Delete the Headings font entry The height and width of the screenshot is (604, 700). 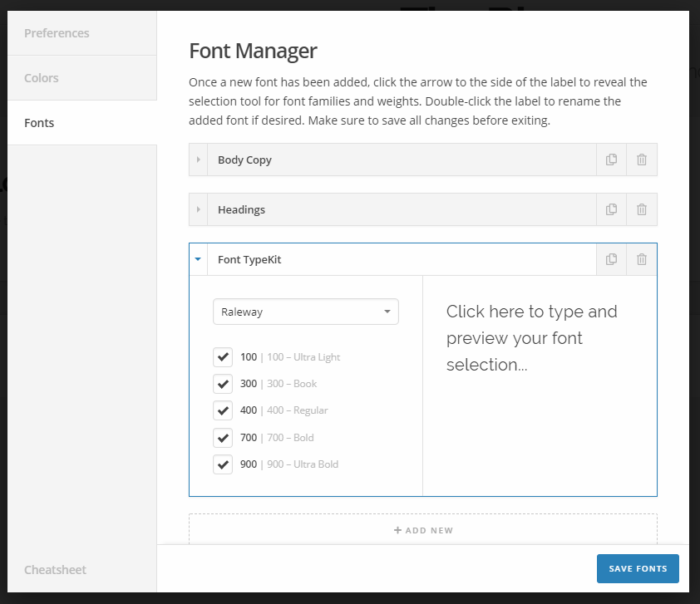pyautogui.click(x=642, y=209)
